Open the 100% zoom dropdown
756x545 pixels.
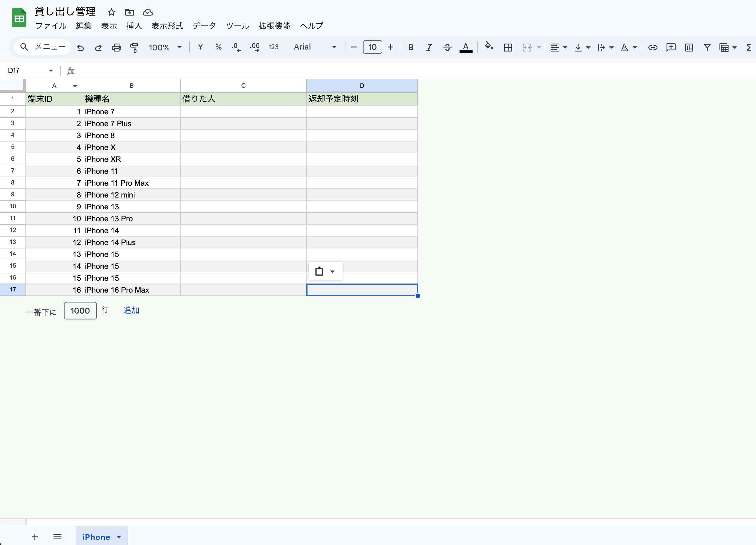165,48
